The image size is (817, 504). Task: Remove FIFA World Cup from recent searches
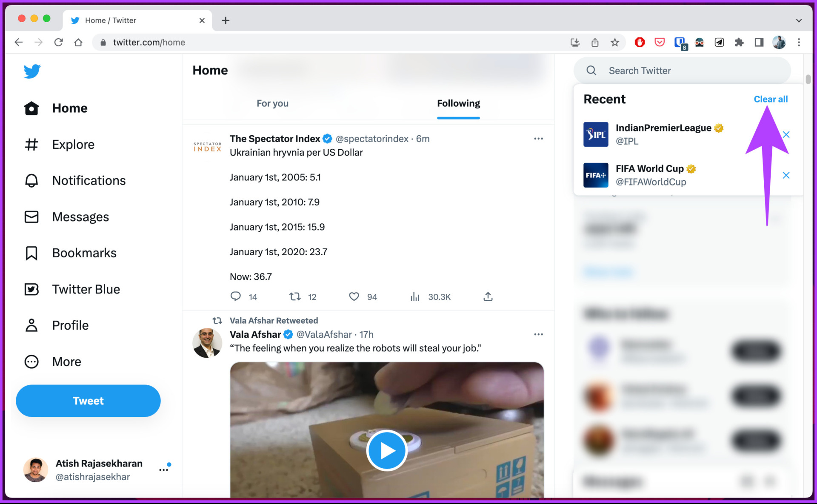pos(786,175)
